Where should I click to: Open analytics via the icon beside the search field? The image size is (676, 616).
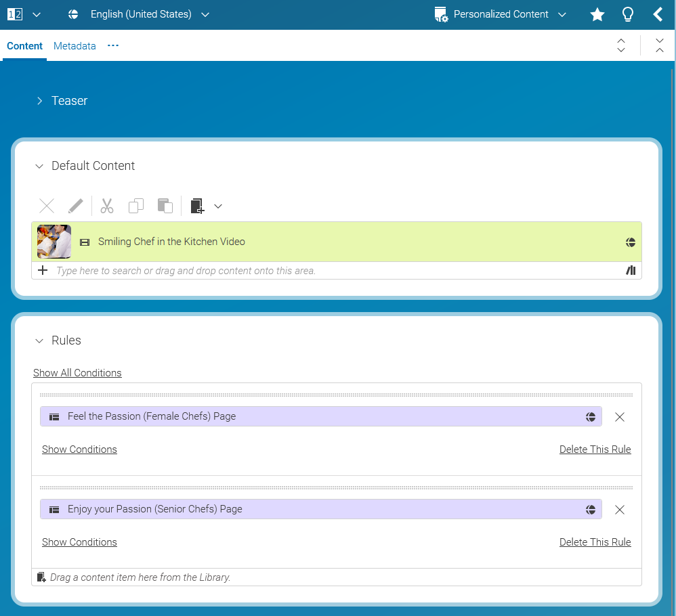coord(631,270)
